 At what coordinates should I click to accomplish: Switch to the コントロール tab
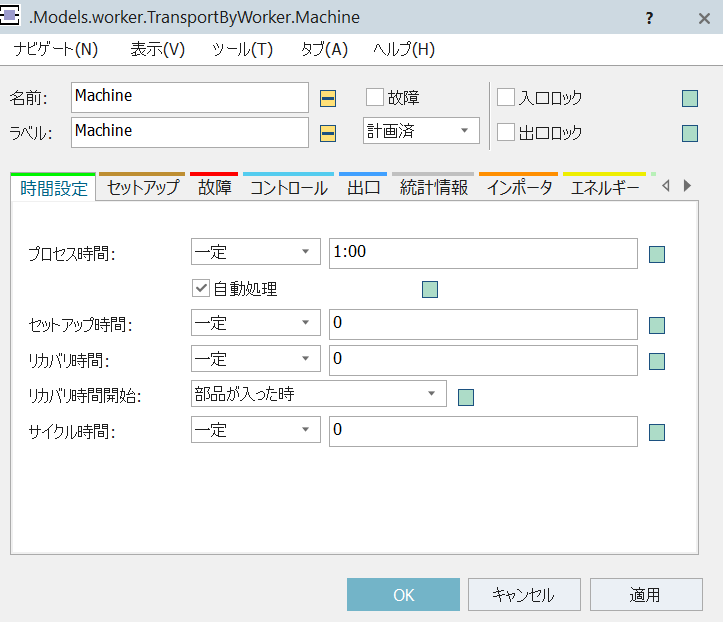coord(289,188)
